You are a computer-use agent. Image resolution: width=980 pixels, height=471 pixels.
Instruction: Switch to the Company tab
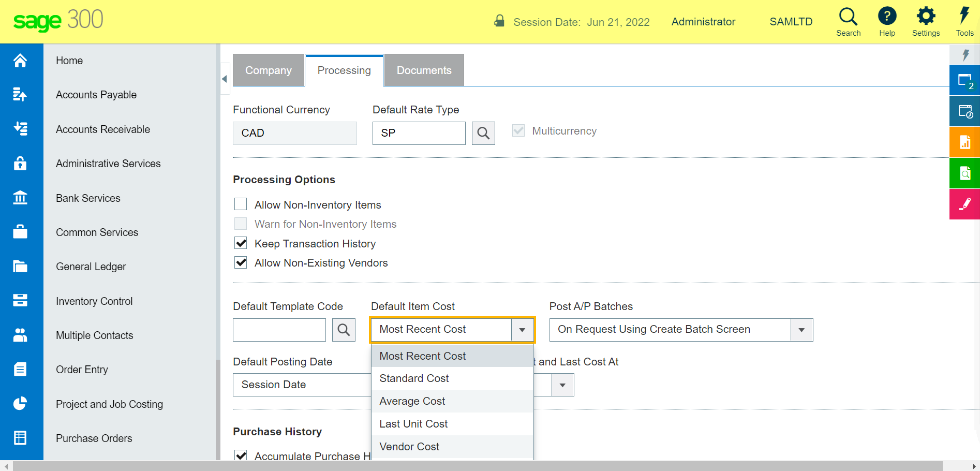click(x=268, y=70)
